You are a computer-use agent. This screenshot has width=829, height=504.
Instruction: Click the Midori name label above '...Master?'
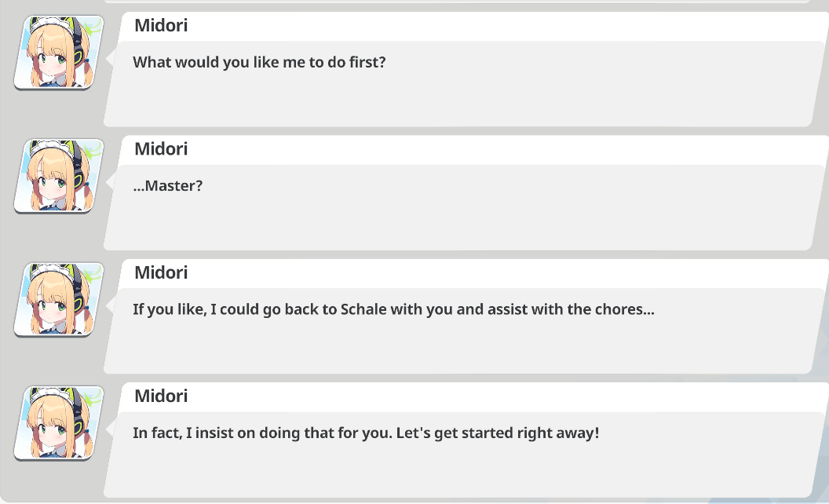[x=161, y=149]
